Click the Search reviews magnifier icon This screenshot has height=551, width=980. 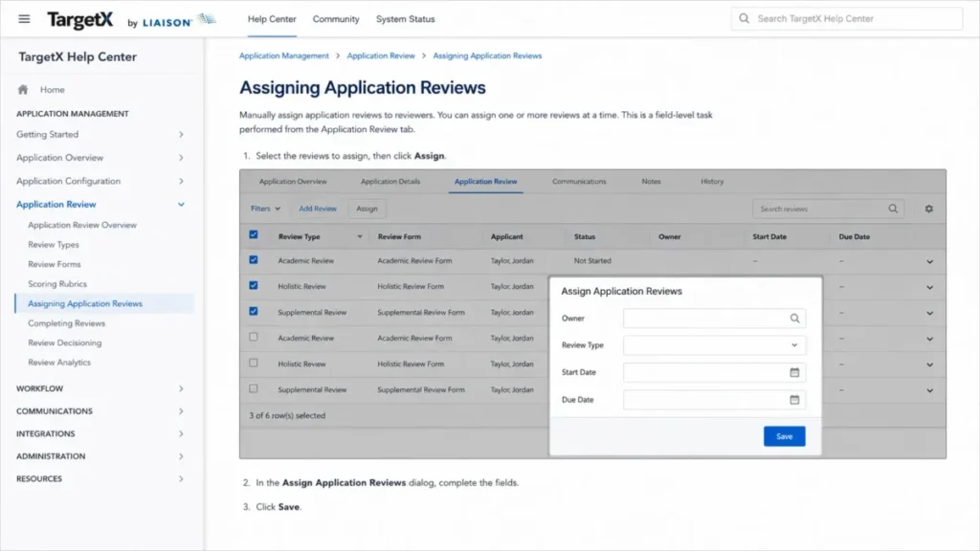[x=893, y=209]
